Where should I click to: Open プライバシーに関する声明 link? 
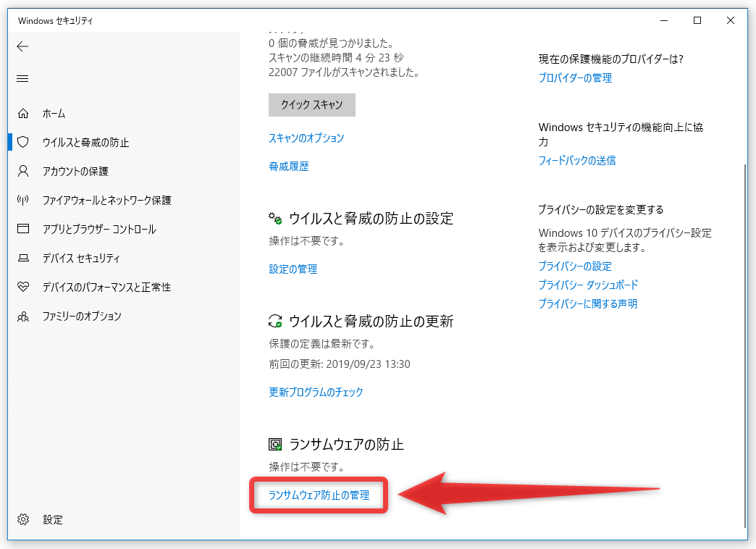(x=588, y=303)
